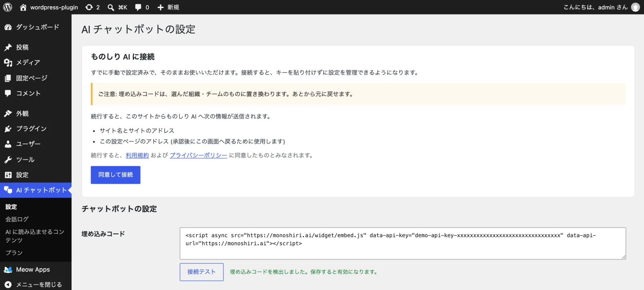Open the プライバシーポリシー link

tap(198, 155)
